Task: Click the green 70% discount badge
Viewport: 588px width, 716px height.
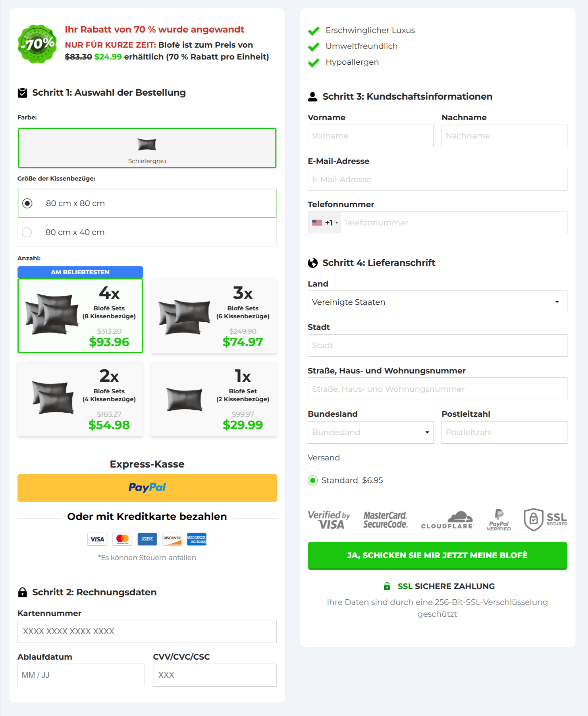Action: click(37, 44)
